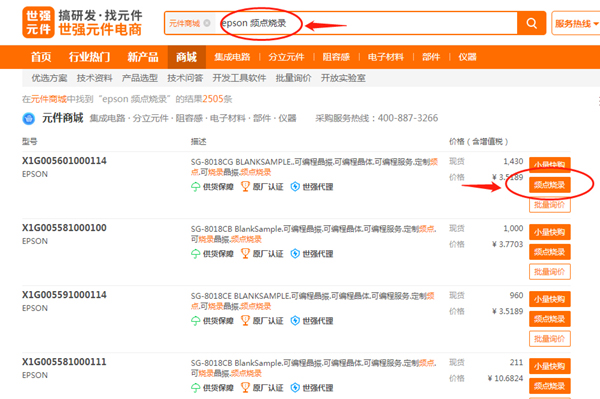
Task: Click the blue 元件商城 section icon
Action: pos(29,119)
